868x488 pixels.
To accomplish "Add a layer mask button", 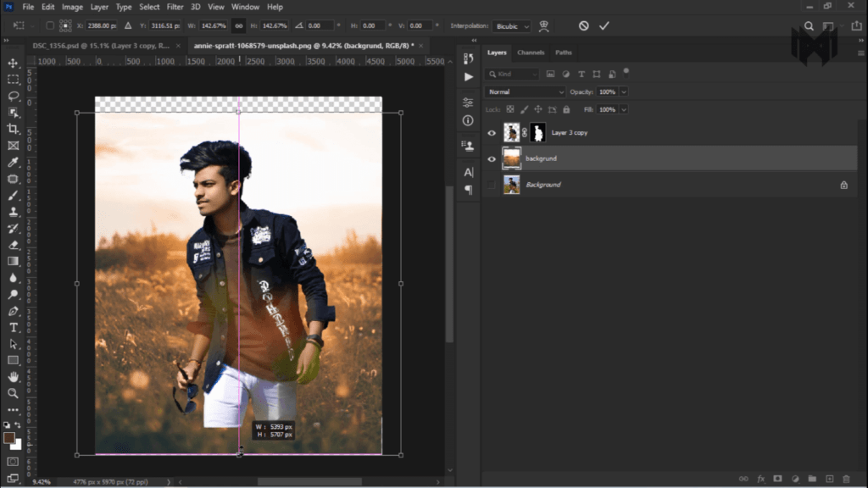I will [778, 479].
